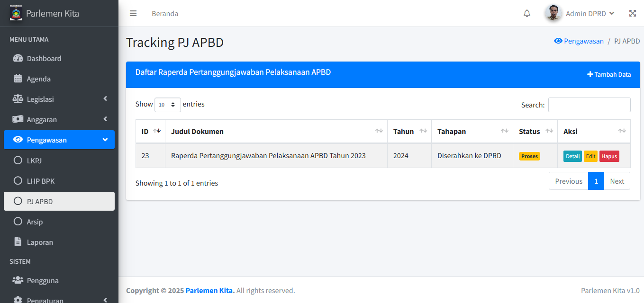
Task: Click the Parlemen Kita logo
Action: tap(16, 13)
